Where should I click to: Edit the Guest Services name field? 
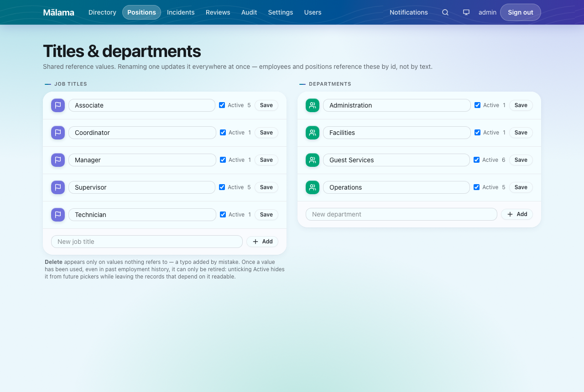pos(396,160)
